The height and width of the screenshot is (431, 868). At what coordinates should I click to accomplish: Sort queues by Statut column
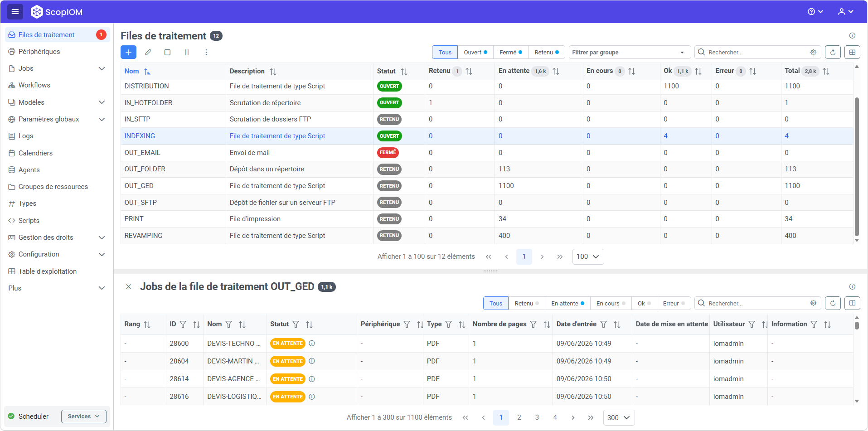(x=404, y=72)
